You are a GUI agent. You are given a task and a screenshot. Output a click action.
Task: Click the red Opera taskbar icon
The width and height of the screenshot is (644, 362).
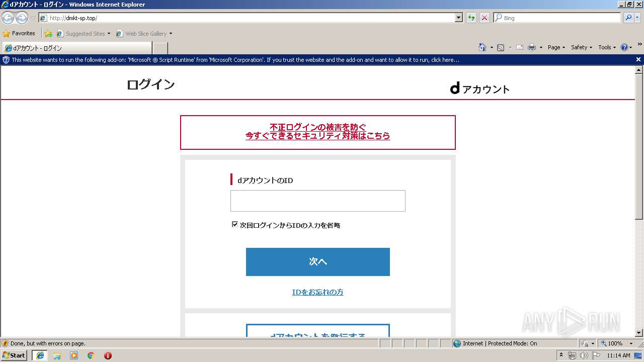click(108, 355)
